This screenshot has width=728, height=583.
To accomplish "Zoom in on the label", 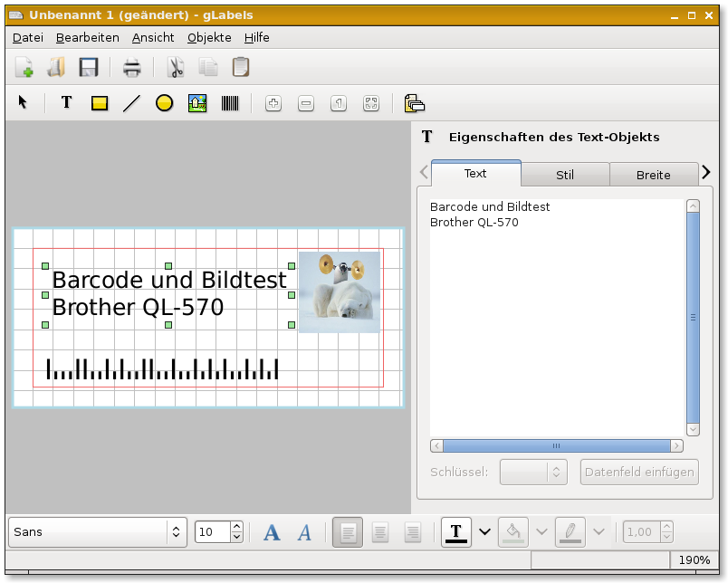I will pyautogui.click(x=273, y=103).
